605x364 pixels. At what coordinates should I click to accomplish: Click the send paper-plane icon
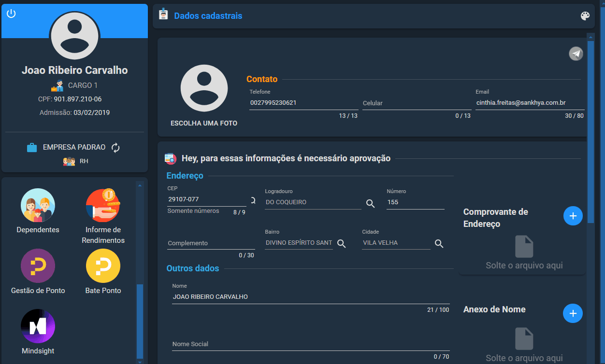(576, 54)
